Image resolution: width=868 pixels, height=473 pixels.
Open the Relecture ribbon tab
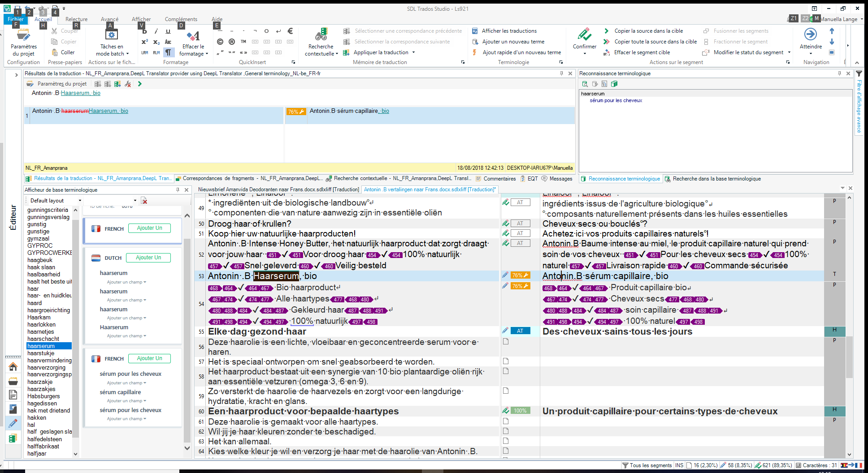(x=77, y=19)
